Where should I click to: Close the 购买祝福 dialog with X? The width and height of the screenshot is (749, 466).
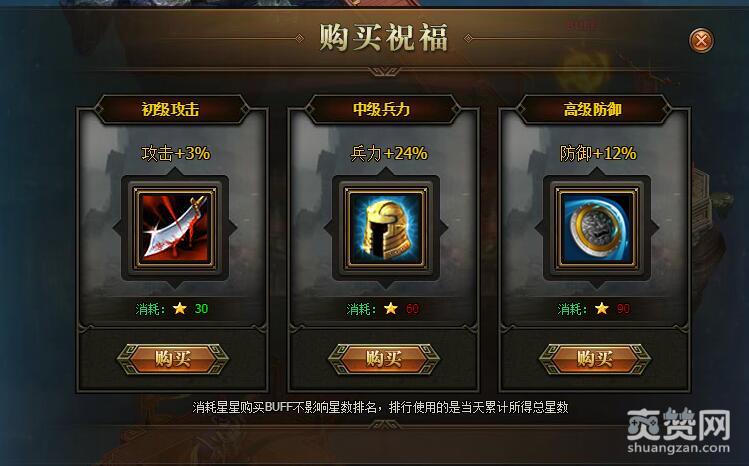(701, 40)
